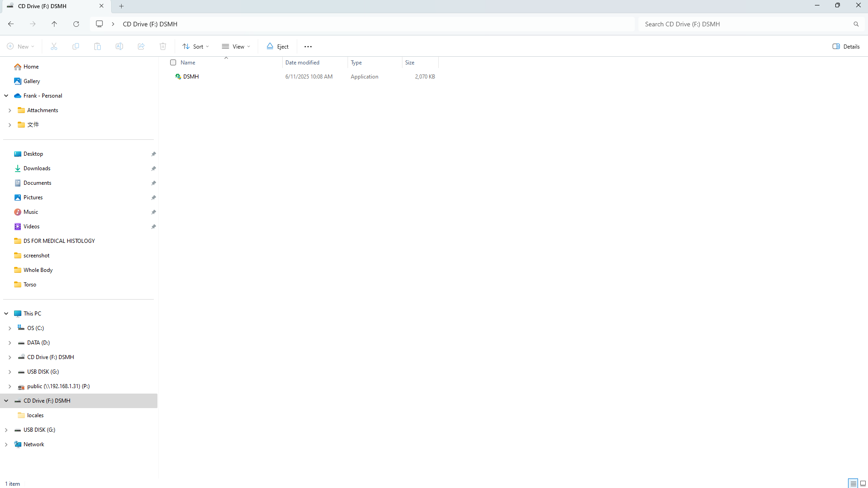
Task: Select the CD Drive (F:) DSMH tab
Action: (50, 6)
